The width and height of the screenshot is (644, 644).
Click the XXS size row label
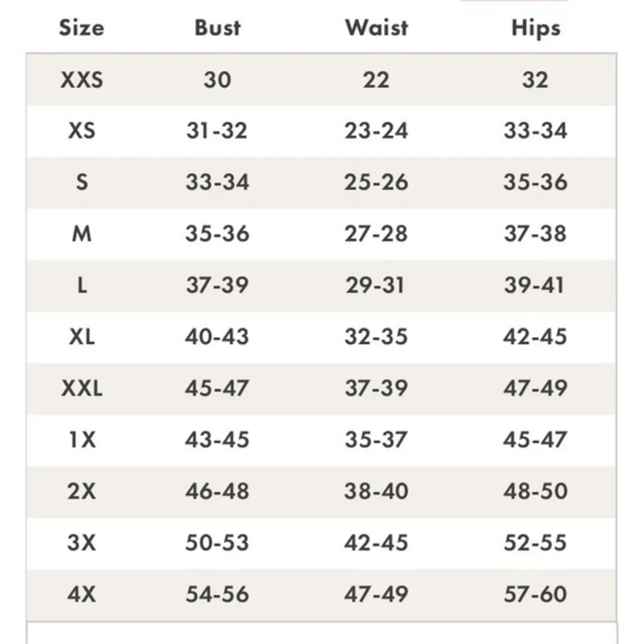click(x=82, y=80)
